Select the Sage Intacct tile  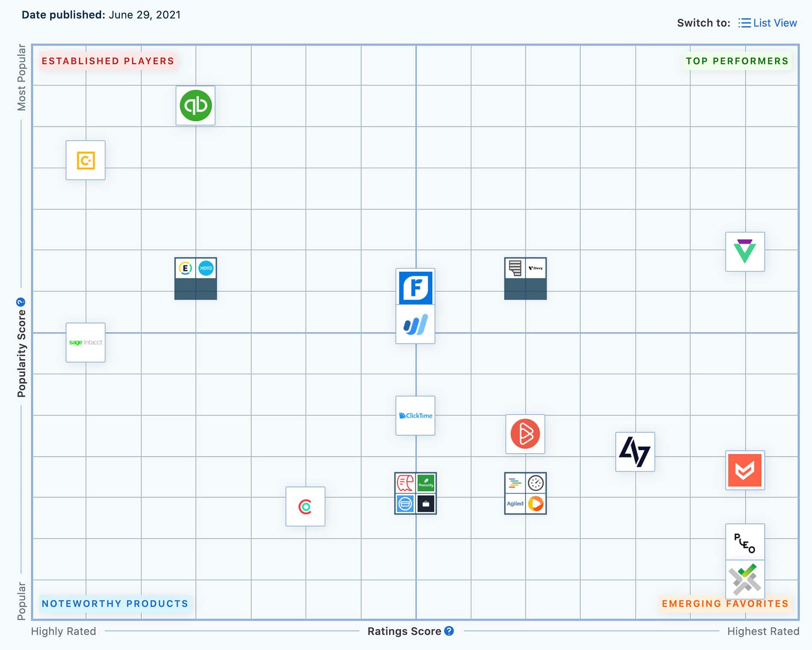85,342
